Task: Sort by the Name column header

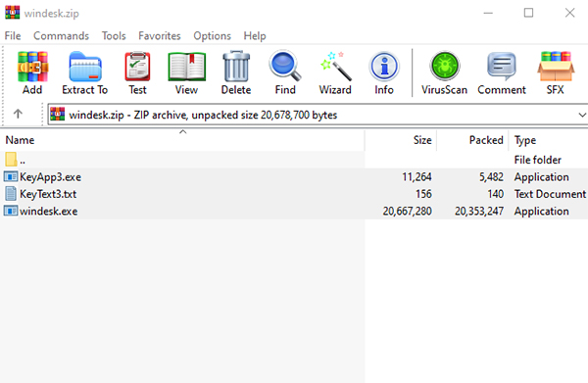Action: [182, 140]
